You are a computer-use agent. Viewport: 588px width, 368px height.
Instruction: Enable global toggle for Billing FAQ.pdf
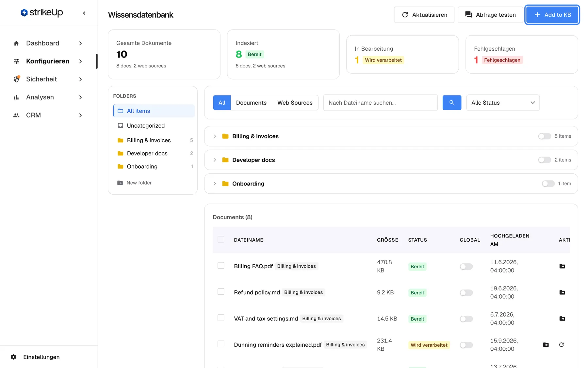tap(466, 267)
